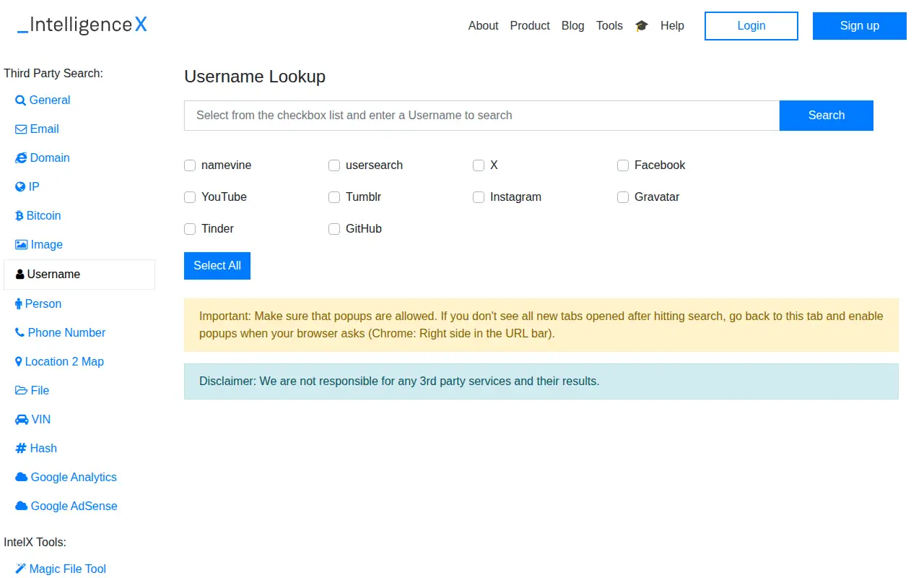Viewport: 924px width, 578px height.
Task: Click the Instagram label text
Action: (x=515, y=197)
